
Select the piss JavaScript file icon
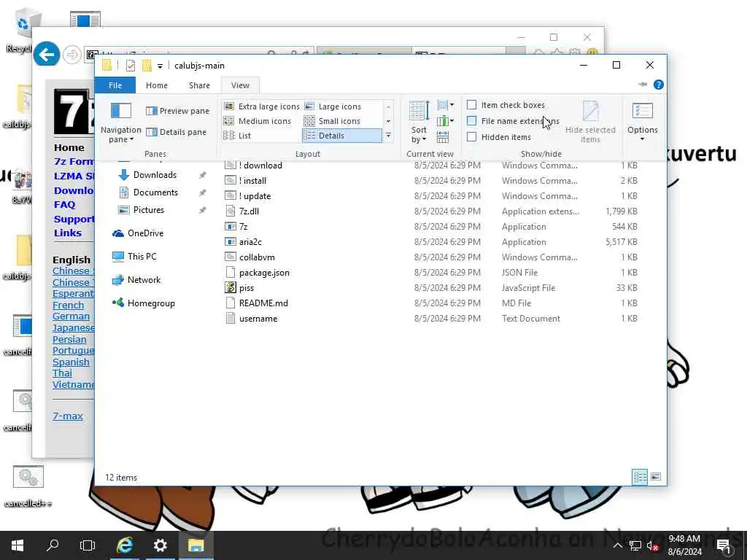(x=231, y=287)
